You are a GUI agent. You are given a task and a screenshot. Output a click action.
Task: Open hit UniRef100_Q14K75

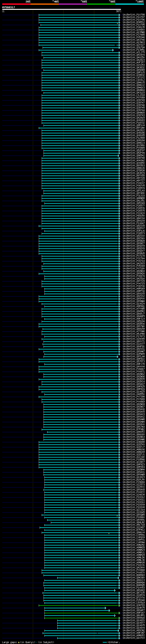[x=134, y=608]
